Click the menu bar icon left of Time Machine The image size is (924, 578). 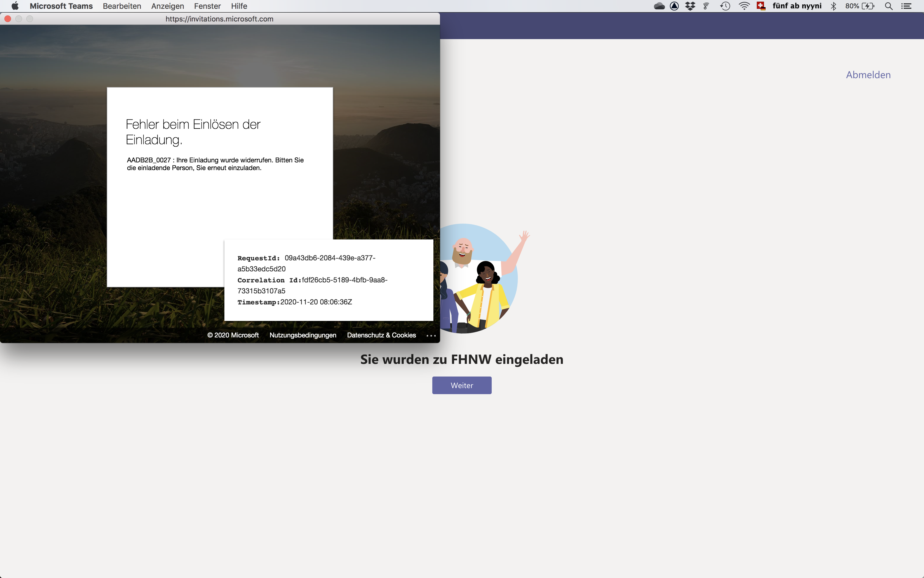coord(706,6)
